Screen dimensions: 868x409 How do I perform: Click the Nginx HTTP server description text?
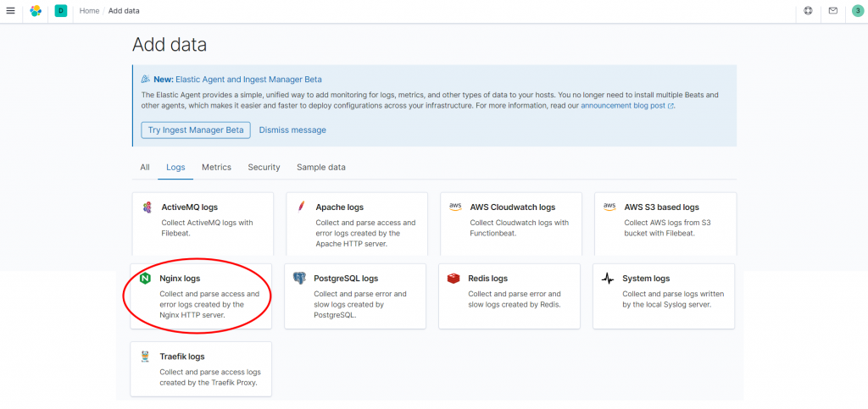pyautogui.click(x=209, y=305)
